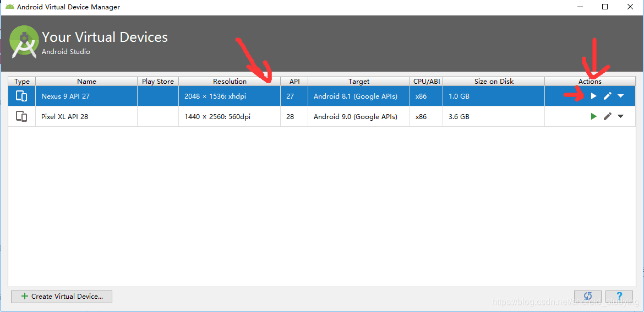This screenshot has width=644, height=312.
Task: Click the Android icon in the title bar
Action: click(10, 7)
